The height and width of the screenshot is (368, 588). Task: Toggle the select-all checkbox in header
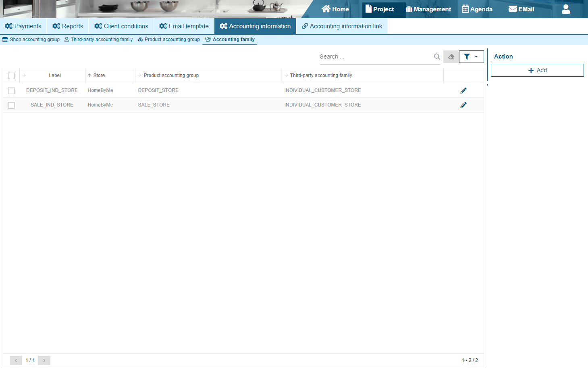11,76
